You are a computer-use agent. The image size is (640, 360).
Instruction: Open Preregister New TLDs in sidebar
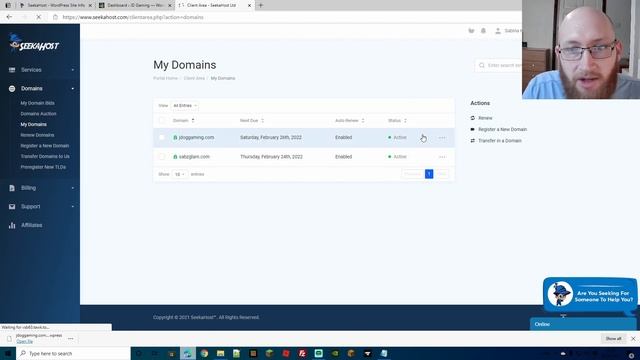[x=43, y=167]
